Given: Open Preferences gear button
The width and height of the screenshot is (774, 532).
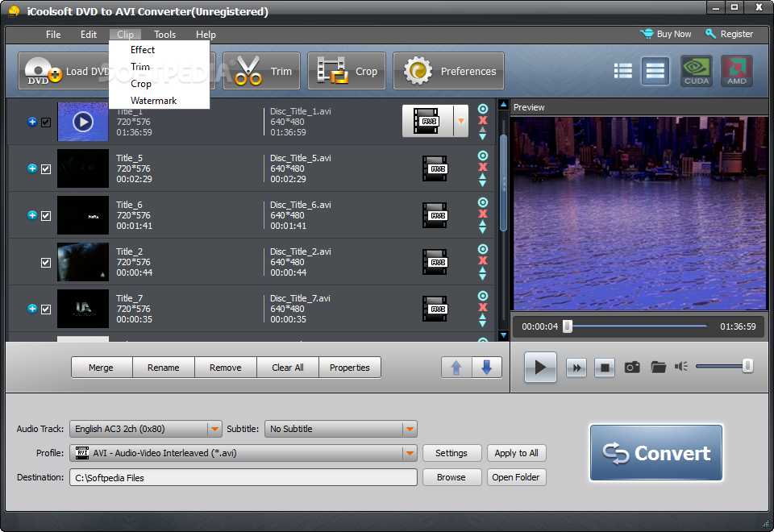Looking at the screenshot, I should [x=448, y=71].
